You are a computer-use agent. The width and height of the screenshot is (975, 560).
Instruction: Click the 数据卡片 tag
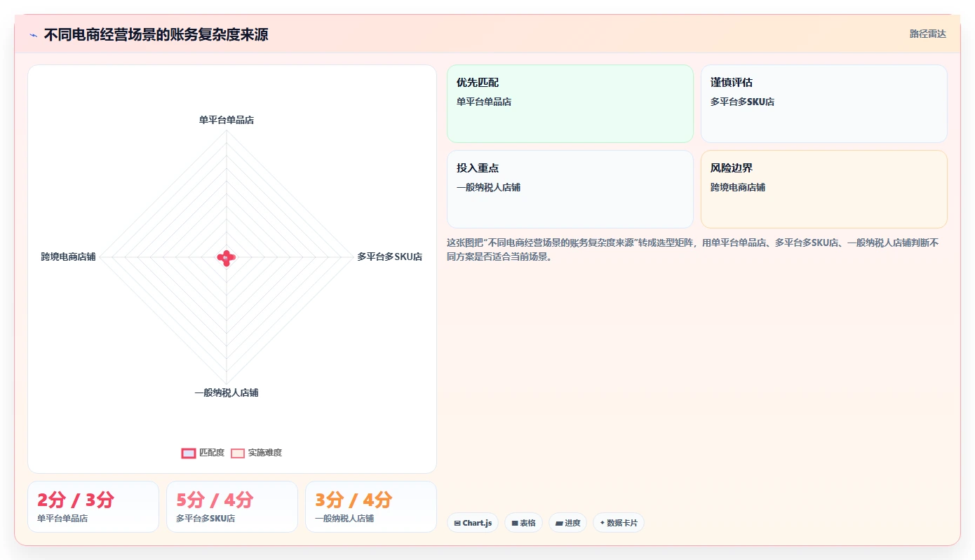click(619, 523)
